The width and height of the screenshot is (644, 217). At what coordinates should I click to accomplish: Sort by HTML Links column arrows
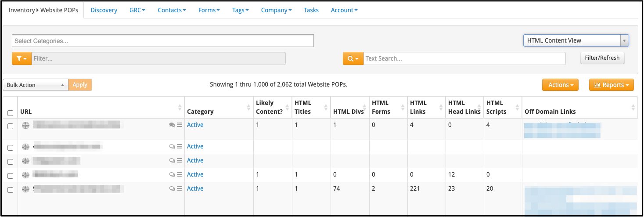(x=441, y=108)
